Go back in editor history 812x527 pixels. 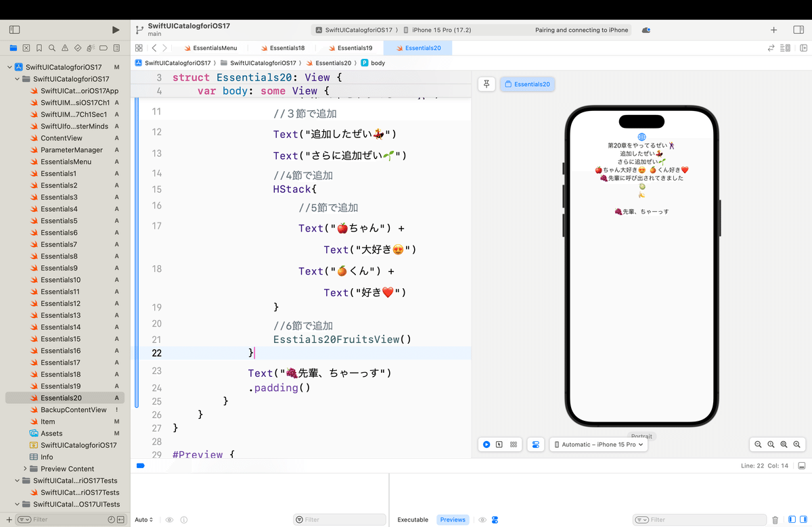point(154,48)
